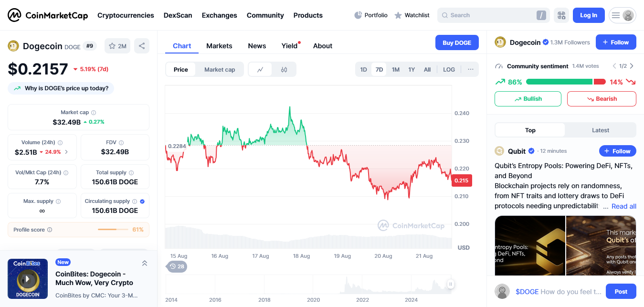Set chart range to 1D
This screenshot has height=307, width=644.
coord(364,70)
